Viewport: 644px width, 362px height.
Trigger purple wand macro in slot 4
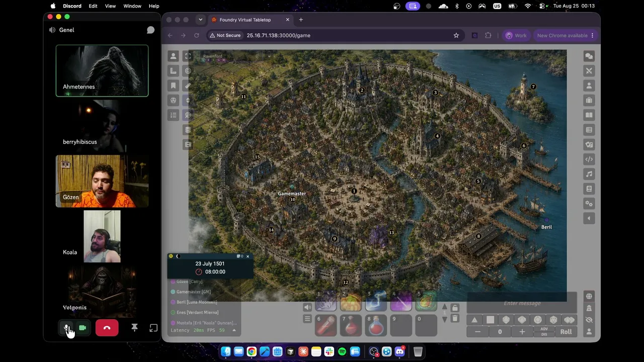click(x=401, y=301)
